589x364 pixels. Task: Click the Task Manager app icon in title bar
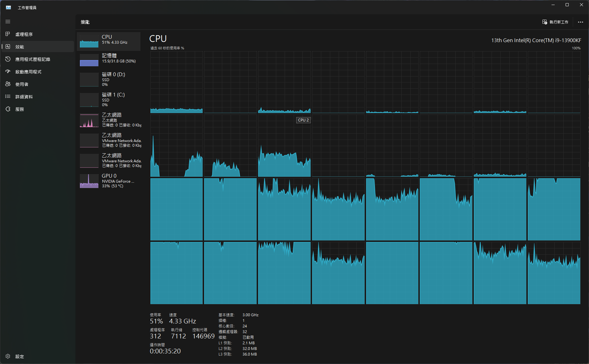[8, 7]
